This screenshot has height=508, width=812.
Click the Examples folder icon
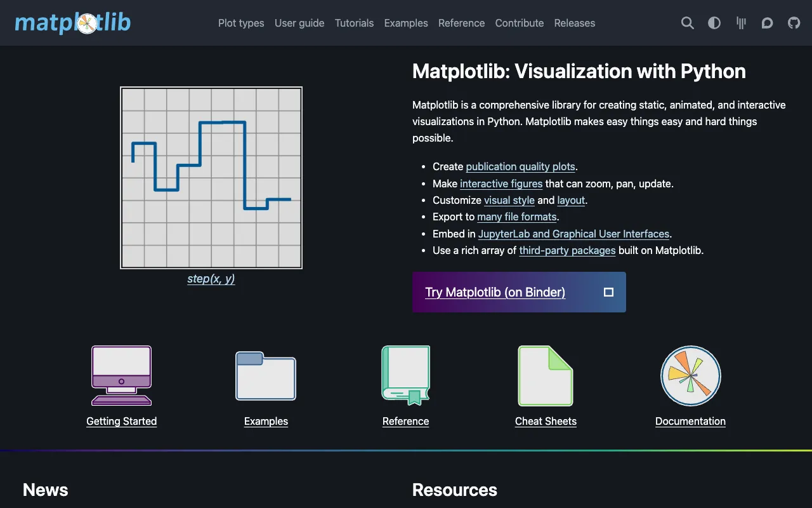point(266,375)
